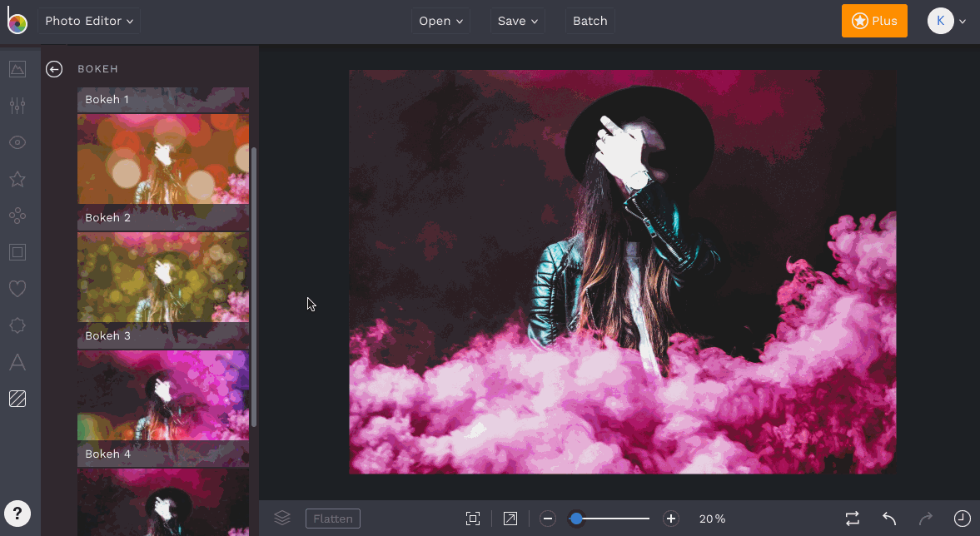Open the Artsy sidebar icon
This screenshot has height=536, width=980.
coord(17,216)
